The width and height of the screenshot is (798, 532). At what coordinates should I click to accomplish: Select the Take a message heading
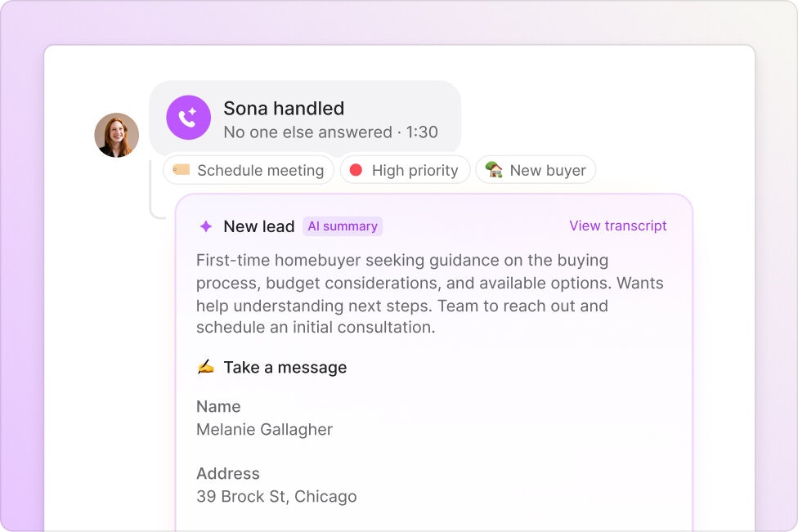[x=285, y=367]
